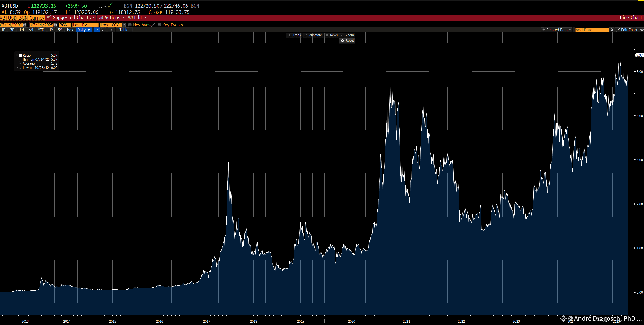The image size is (644, 325).
Task: Click the Track button label
Action: click(297, 35)
